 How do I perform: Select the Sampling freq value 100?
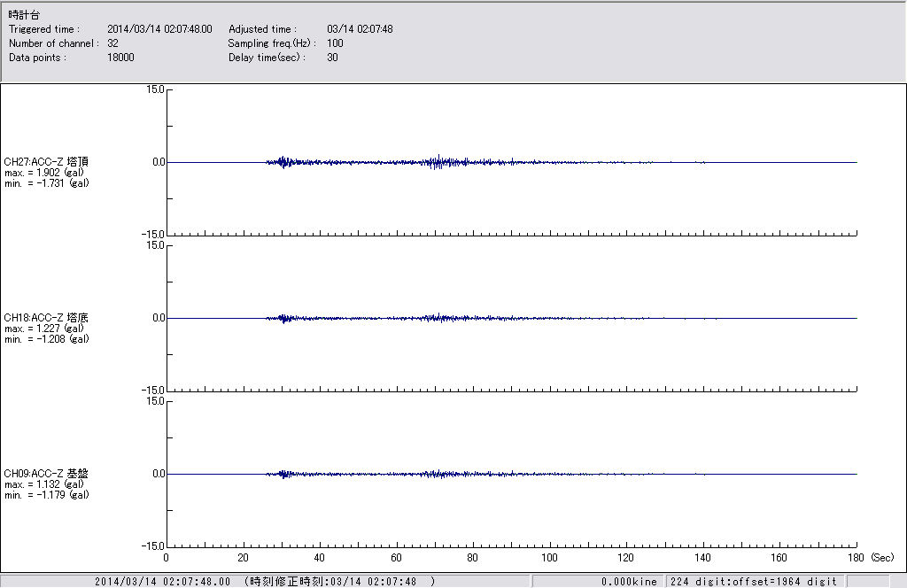(x=335, y=43)
